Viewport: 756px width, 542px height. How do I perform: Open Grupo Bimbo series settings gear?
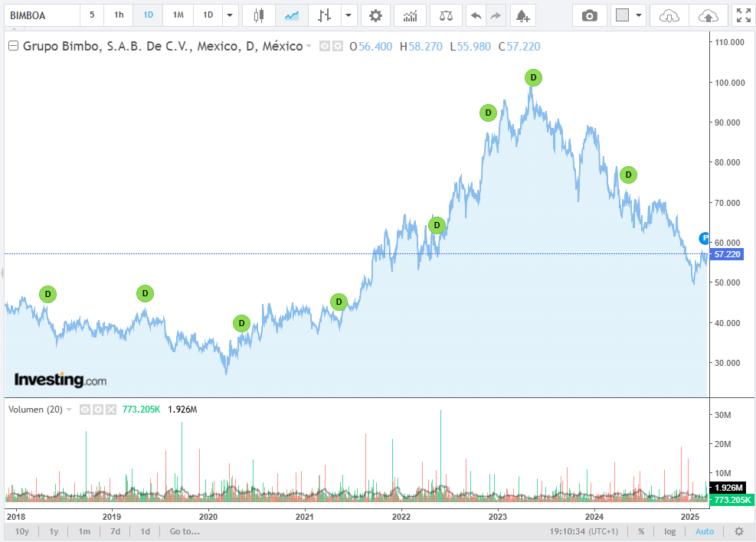338,46
